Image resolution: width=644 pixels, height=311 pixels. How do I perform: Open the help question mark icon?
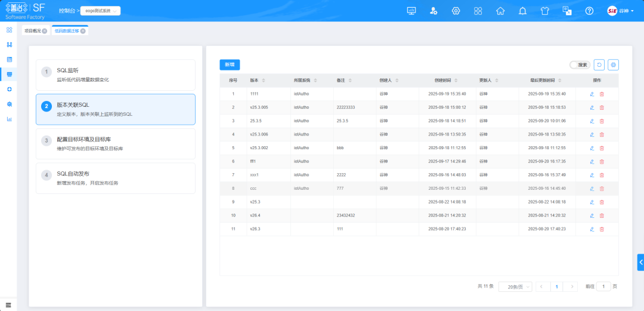click(x=589, y=11)
